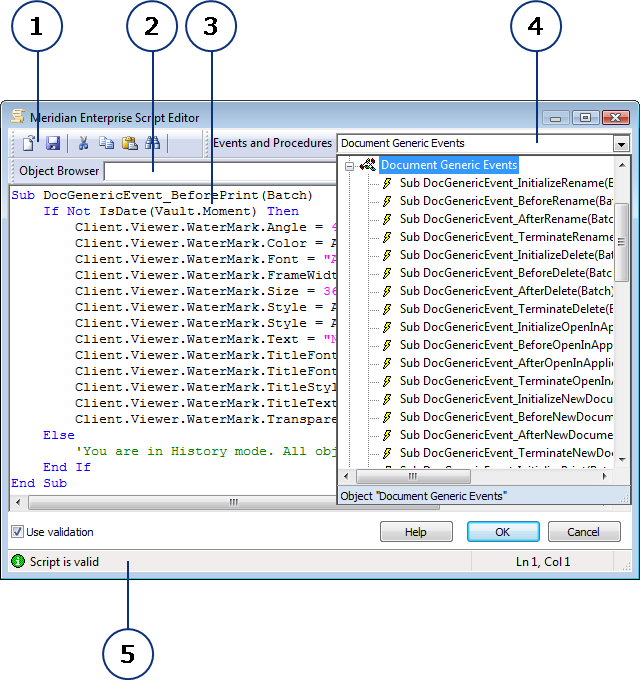Click lightning icon beside DocGenericEvent_BeforeRename
This screenshot has height=680, width=640.
[x=387, y=201]
